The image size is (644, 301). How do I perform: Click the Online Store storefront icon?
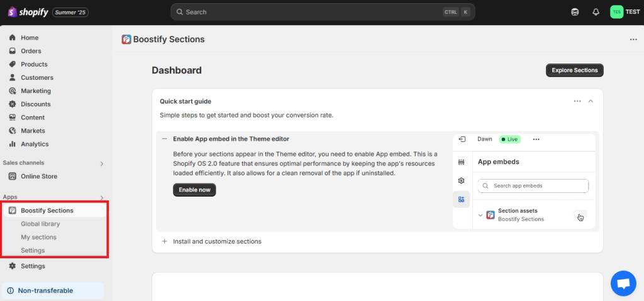[13, 177]
